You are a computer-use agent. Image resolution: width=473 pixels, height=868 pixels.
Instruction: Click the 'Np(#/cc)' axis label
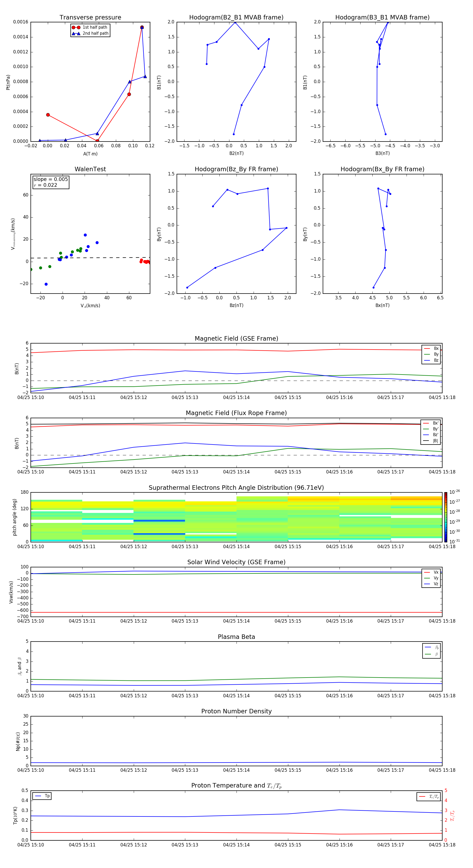point(18,741)
